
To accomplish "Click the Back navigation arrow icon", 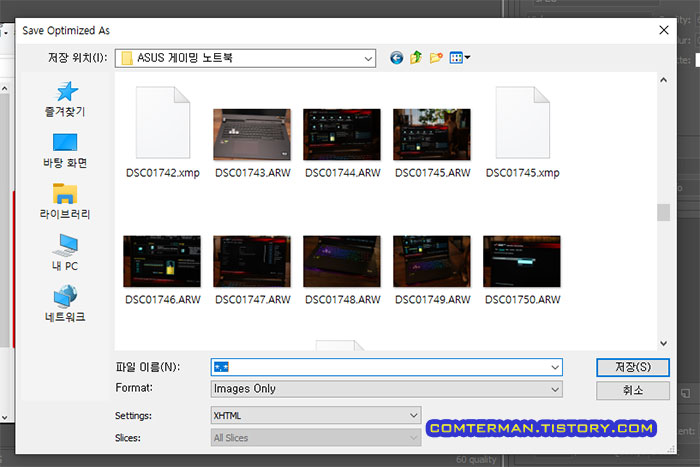I will [x=396, y=58].
